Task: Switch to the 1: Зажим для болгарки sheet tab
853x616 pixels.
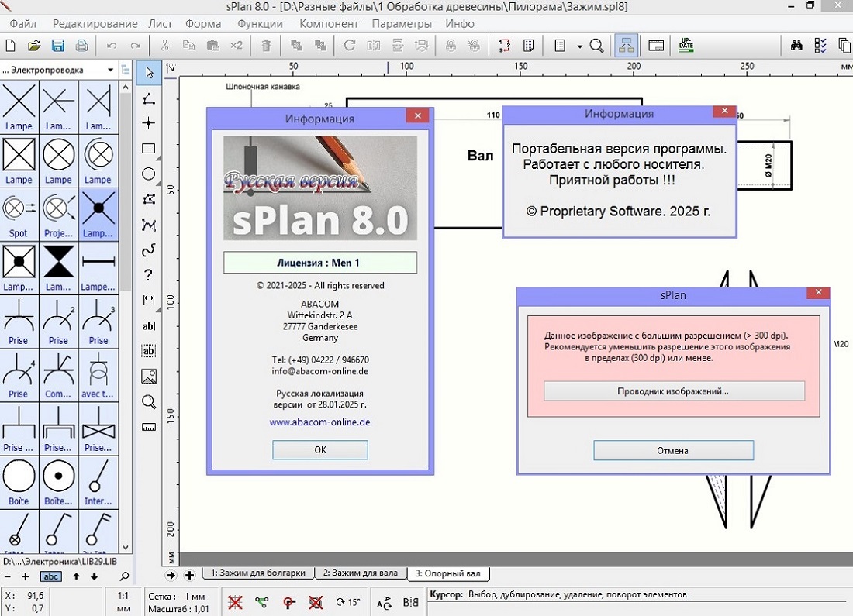Action: (x=258, y=573)
